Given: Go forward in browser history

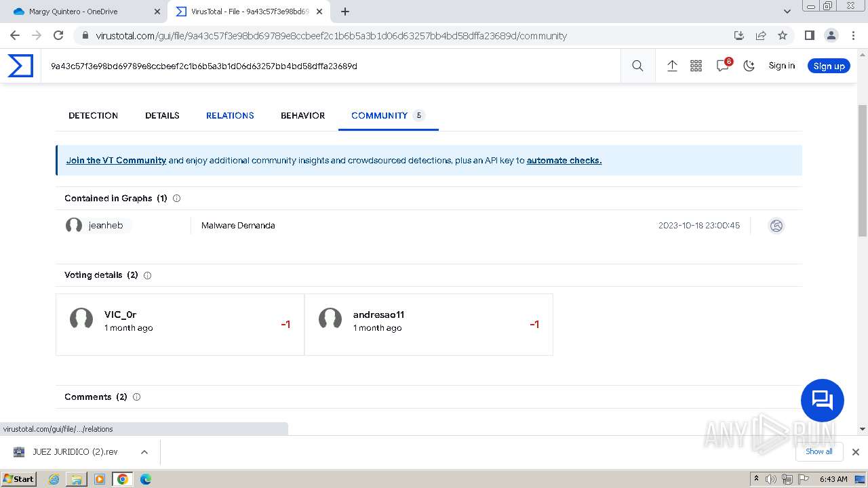Looking at the screenshot, I should tap(37, 35).
